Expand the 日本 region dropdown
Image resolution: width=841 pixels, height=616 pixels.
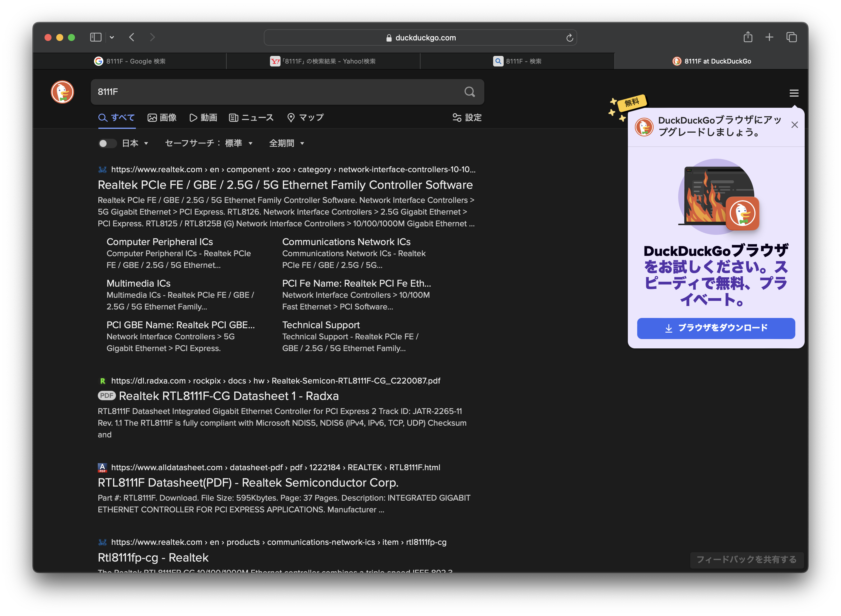pyautogui.click(x=135, y=143)
